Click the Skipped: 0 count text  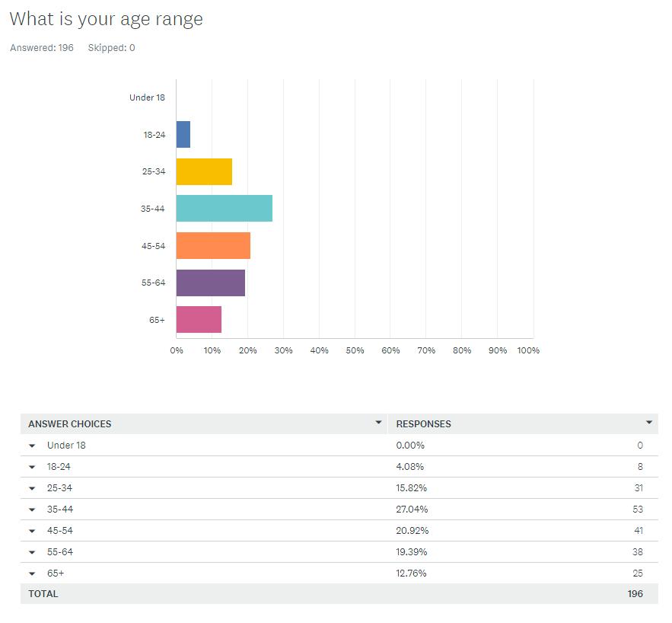point(111,48)
